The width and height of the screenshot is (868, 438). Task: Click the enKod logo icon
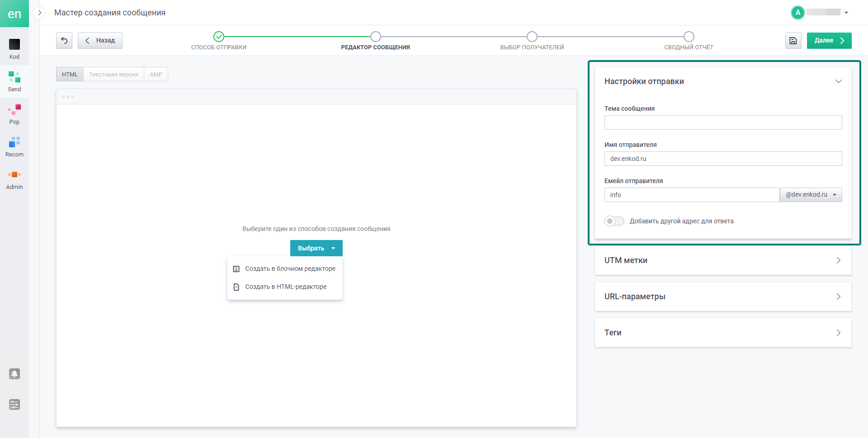14,14
